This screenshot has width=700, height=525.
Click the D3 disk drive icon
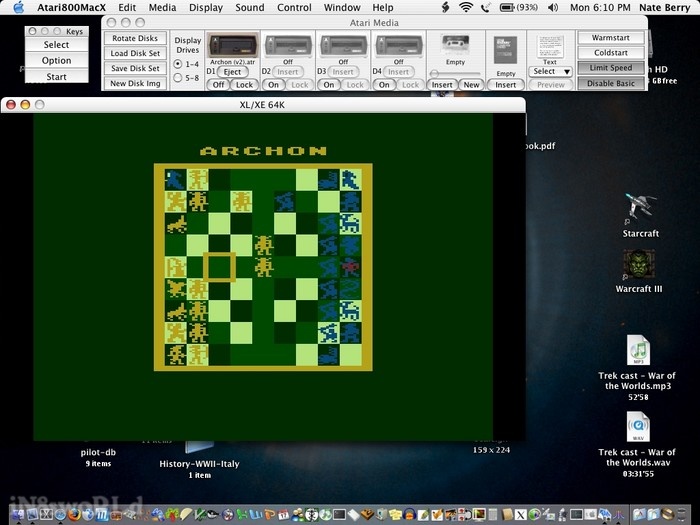point(343,45)
